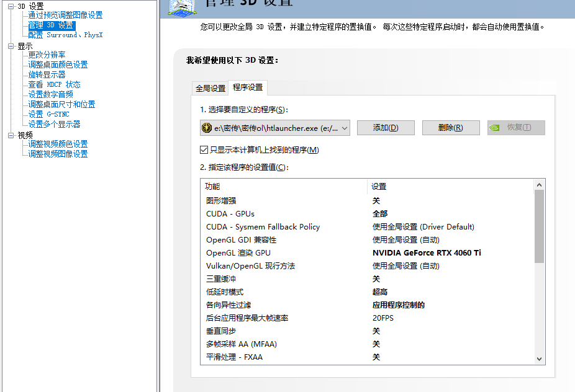
Task: Collapse the 显示 tree node
Action: point(11,46)
